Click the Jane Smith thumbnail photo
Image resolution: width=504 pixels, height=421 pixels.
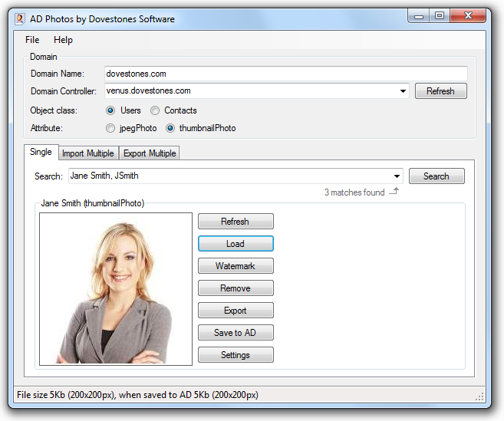(116, 289)
